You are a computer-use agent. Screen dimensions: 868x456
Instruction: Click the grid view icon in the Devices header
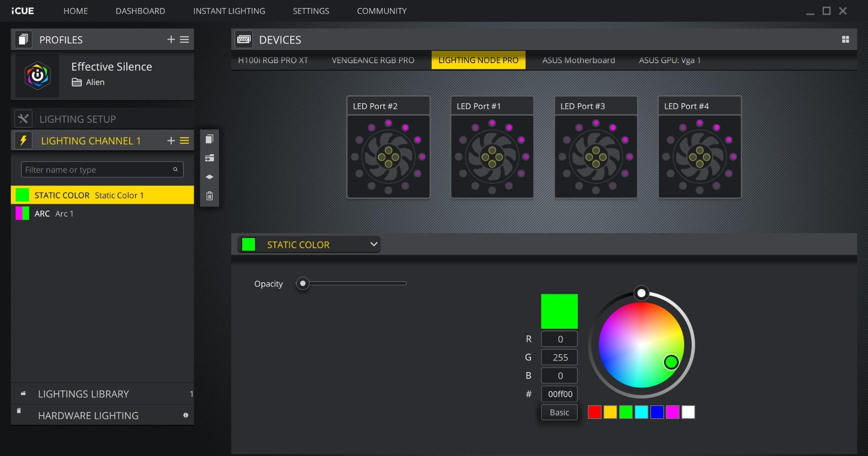click(x=846, y=39)
